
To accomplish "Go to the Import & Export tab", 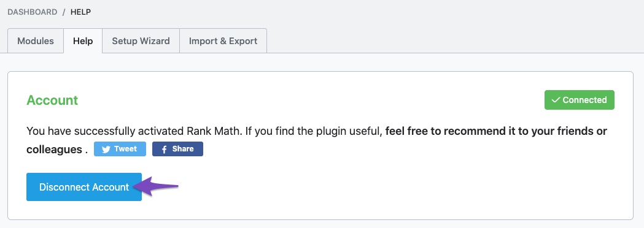I will [x=223, y=41].
